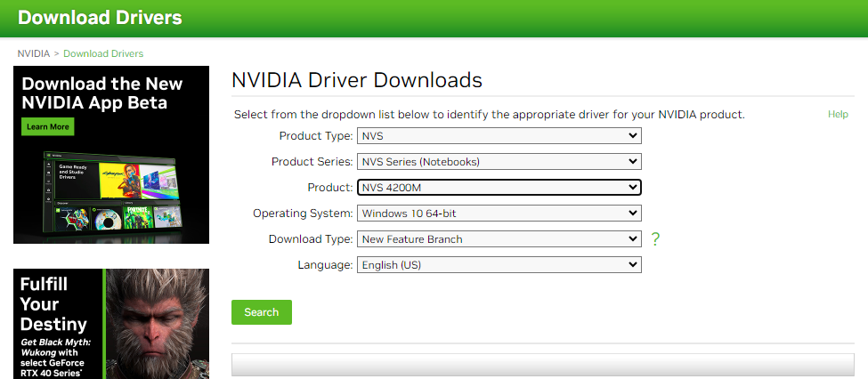
Task: Open the Language dropdown
Action: (x=499, y=265)
